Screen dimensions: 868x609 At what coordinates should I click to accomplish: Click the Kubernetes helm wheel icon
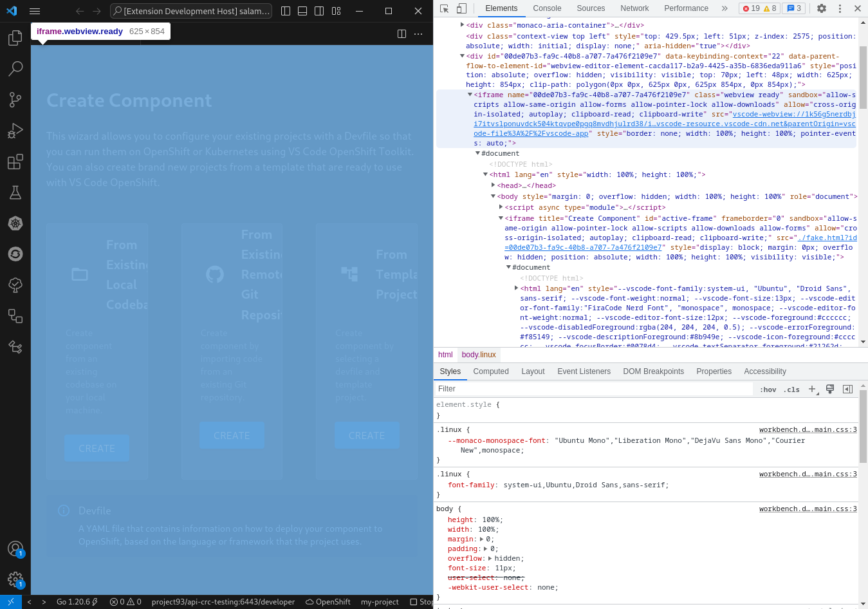[15, 223]
